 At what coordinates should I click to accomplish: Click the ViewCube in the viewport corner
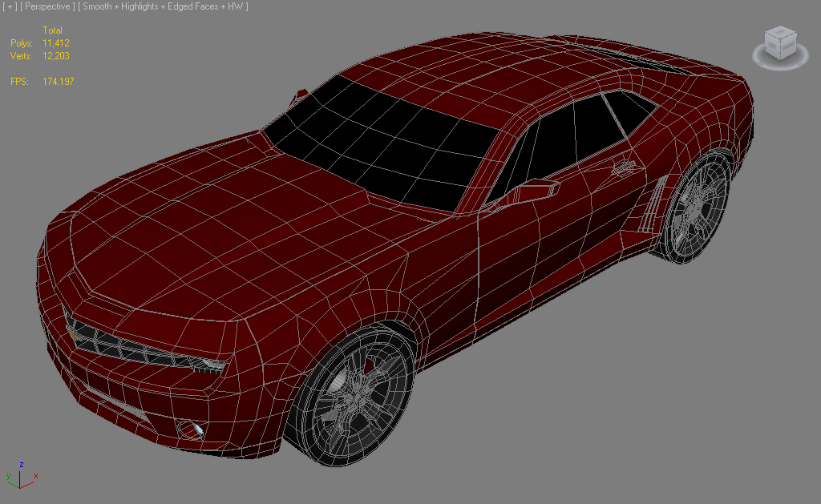click(x=780, y=43)
